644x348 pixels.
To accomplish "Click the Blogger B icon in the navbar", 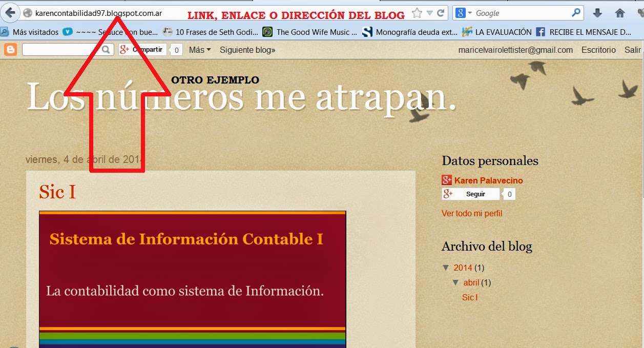I will pyautogui.click(x=10, y=49).
